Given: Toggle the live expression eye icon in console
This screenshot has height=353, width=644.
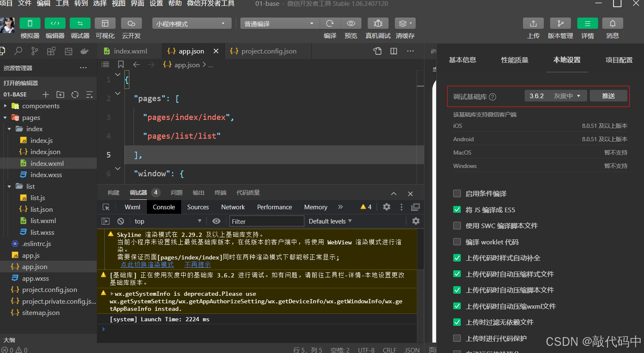Looking at the screenshot, I should 216,221.
